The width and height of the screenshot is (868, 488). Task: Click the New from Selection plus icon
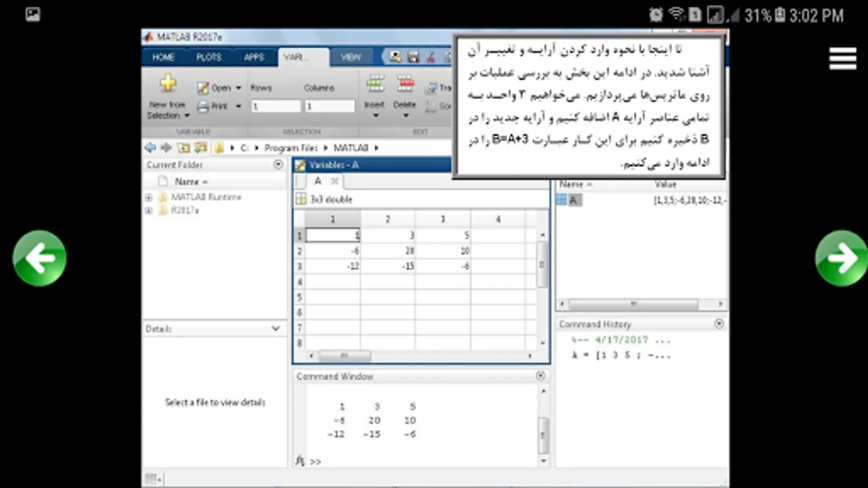pos(168,83)
